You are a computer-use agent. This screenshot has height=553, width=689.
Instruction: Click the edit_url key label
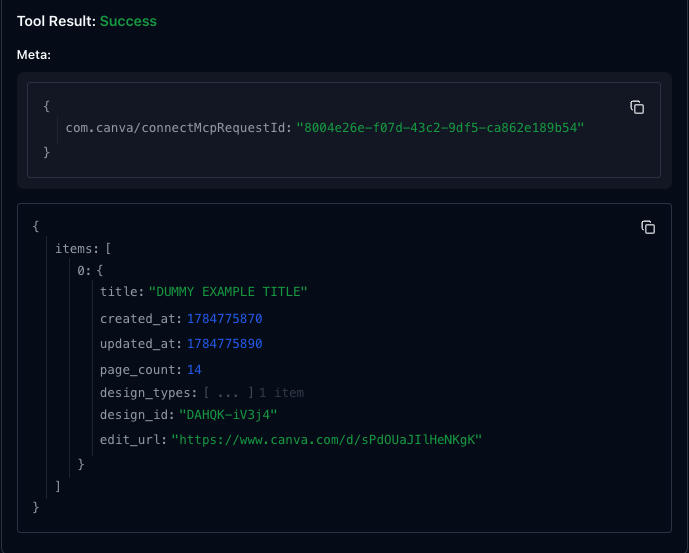130,440
